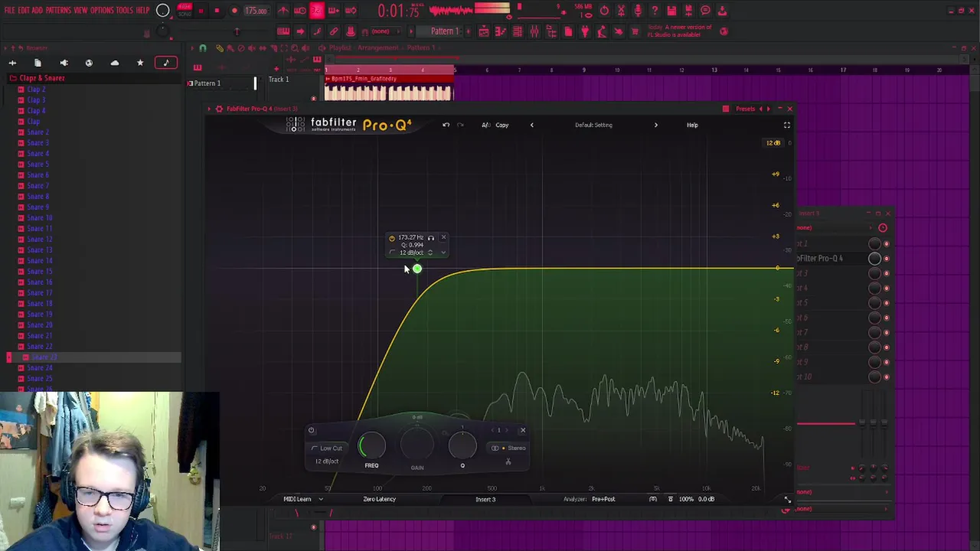Screen dimensions: 980x551
Task: Collapse the Clapz & Snarez folder
Action: tap(42, 78)
